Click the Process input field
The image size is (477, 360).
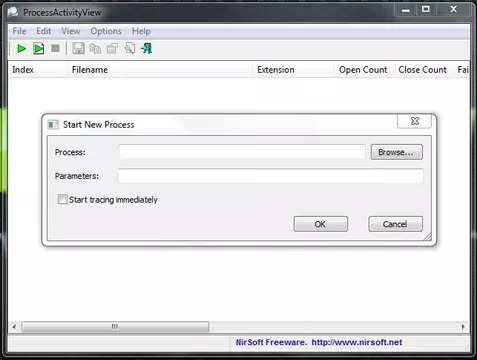242,152
